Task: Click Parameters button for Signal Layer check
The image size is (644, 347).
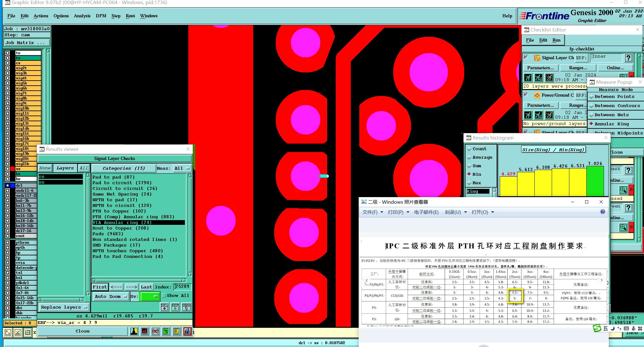Action: [x=540, y=68]
